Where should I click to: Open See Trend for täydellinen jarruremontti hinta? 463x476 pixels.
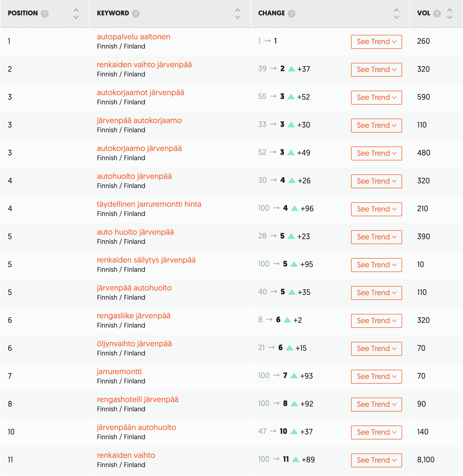coord(376,209)
